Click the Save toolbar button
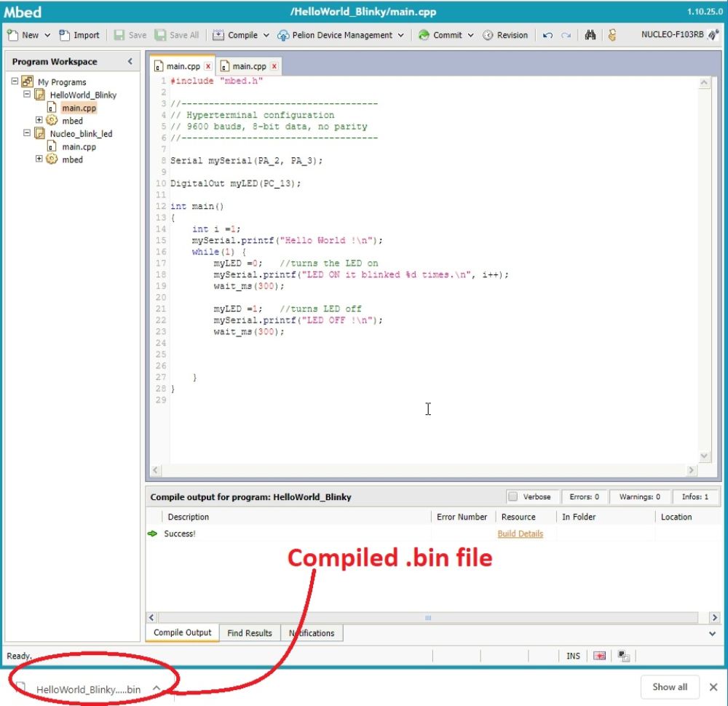This screenshot has width=728, height=706. 130,35
